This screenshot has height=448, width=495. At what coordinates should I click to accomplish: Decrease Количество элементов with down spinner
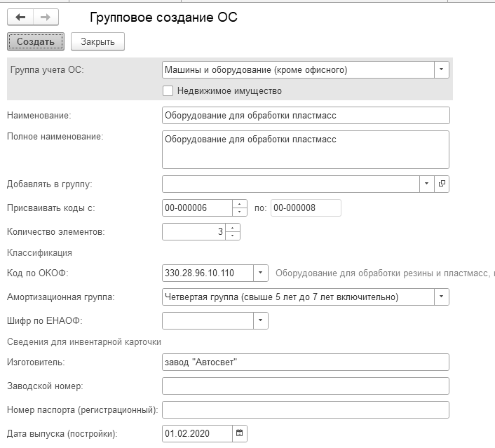point(233,236)
